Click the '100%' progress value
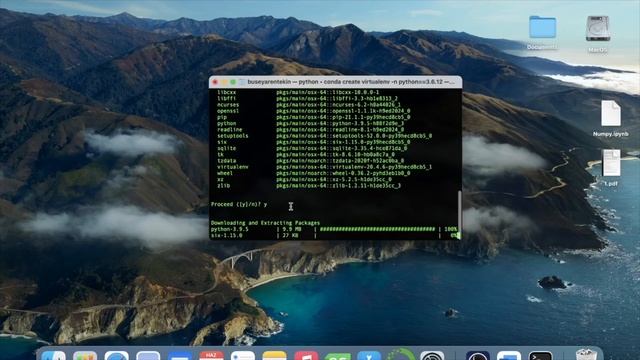Screen dimensions: 640x360 [451, 229]
